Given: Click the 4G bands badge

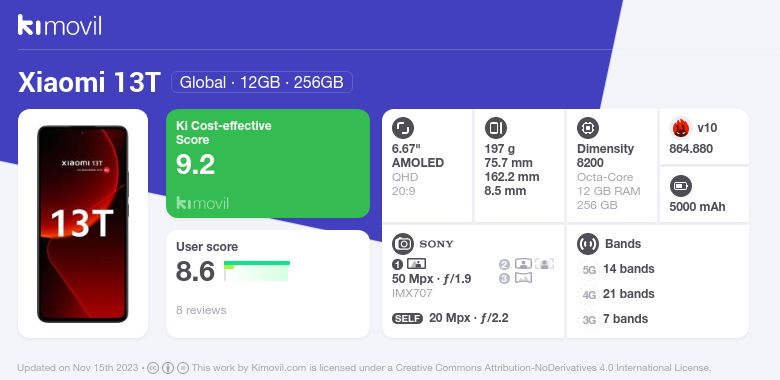Looking at the screenshot, I should tap(589, 294).
